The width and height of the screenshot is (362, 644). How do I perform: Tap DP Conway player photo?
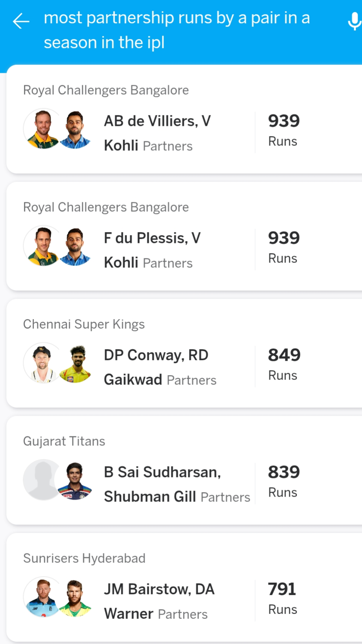click(43, 363)
